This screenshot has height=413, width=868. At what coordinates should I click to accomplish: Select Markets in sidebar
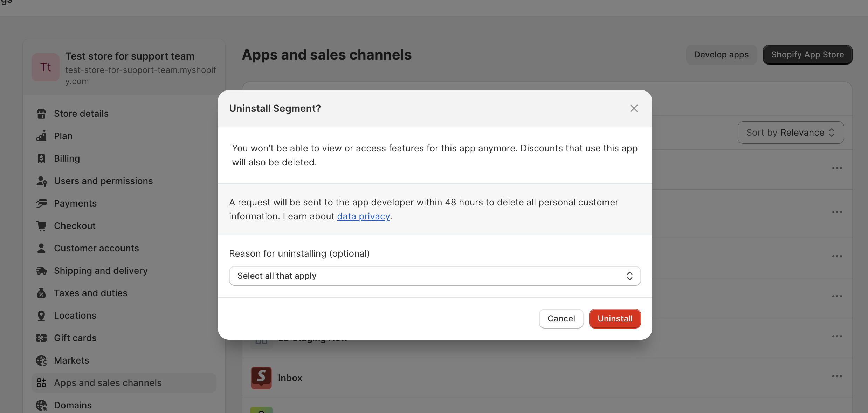(124, 360)
